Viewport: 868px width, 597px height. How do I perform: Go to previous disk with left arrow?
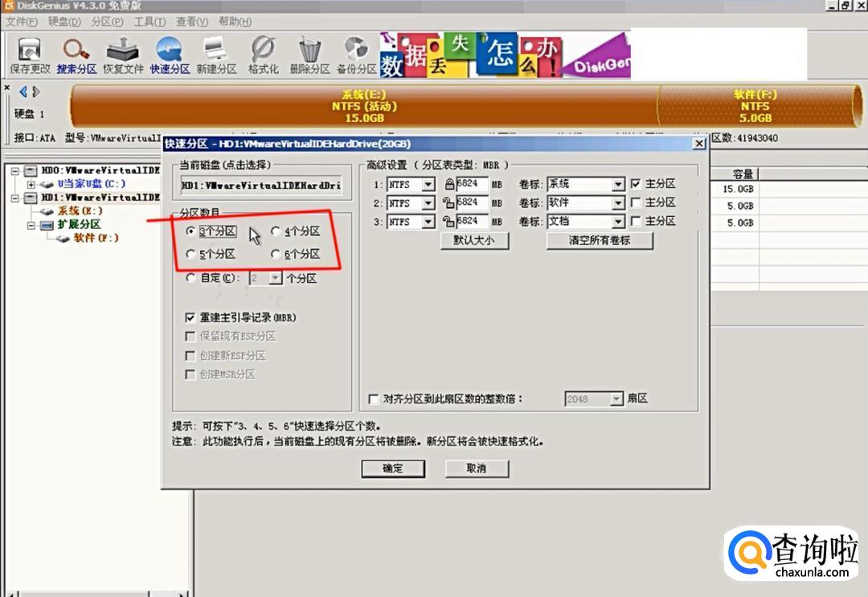pos(23,92)
